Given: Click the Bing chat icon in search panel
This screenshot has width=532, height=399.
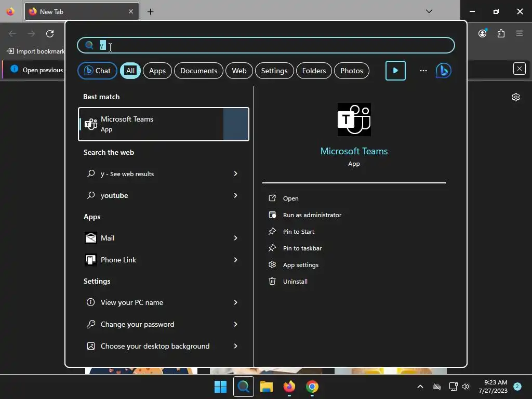Looking at the screenshot, I should click(x=443, y=71).
